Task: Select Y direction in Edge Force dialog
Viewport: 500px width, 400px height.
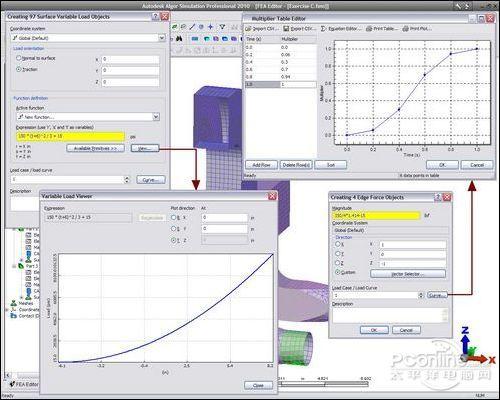Action: (x=338, y=254)
